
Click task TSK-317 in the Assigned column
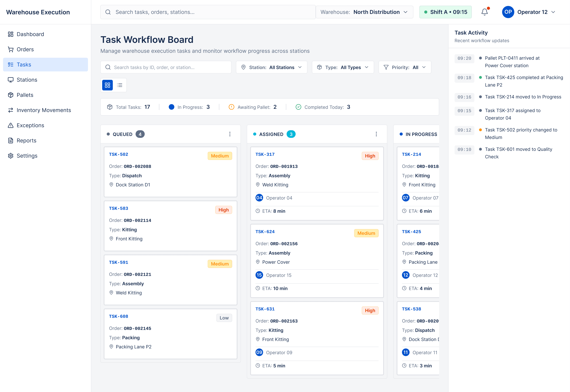(x=265, y=154)
